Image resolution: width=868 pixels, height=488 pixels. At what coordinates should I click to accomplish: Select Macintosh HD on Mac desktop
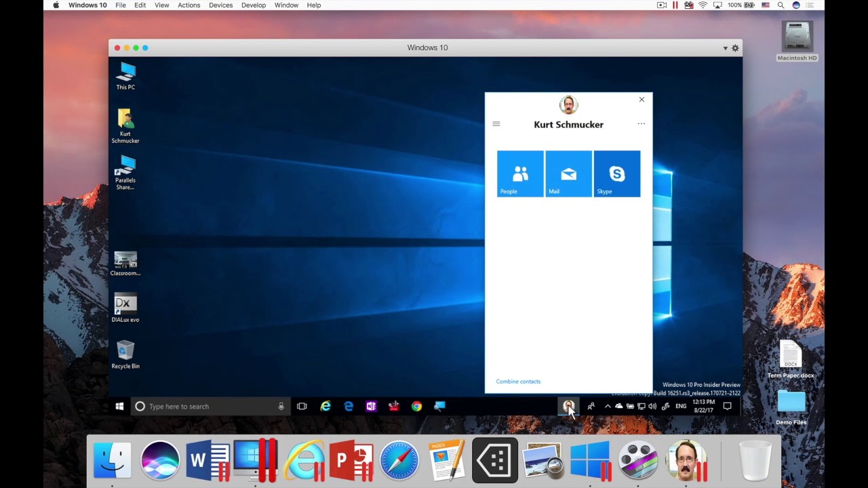[x=797, y=41]
